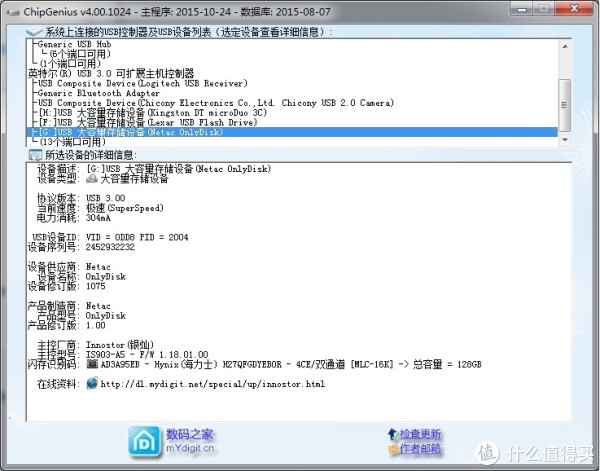
Task: Click the IS903-A5 controller model line
Action: tap(147, 354)
